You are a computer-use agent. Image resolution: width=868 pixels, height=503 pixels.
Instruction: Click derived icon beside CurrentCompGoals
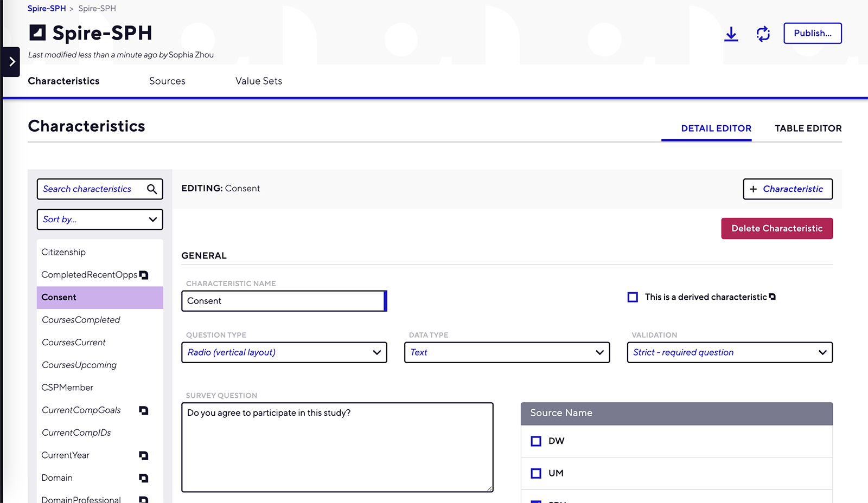point(144,410)
